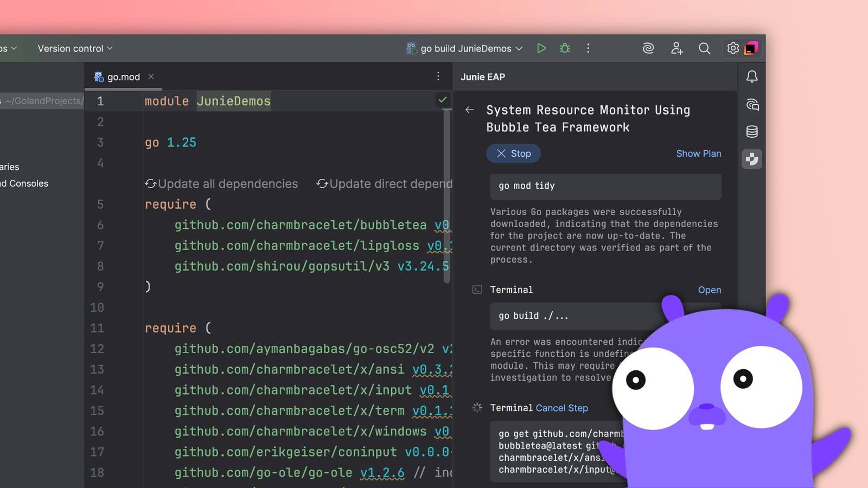Select the Junie plugin icon in sidebar
Viewport: 868px width, 488px height.
752,159
